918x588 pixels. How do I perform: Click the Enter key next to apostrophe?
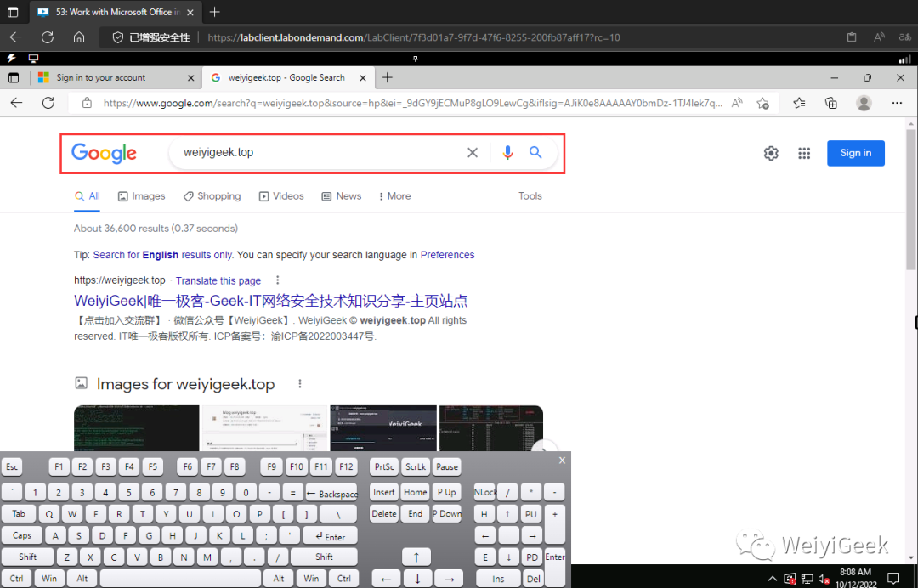(x=330, y=536)
